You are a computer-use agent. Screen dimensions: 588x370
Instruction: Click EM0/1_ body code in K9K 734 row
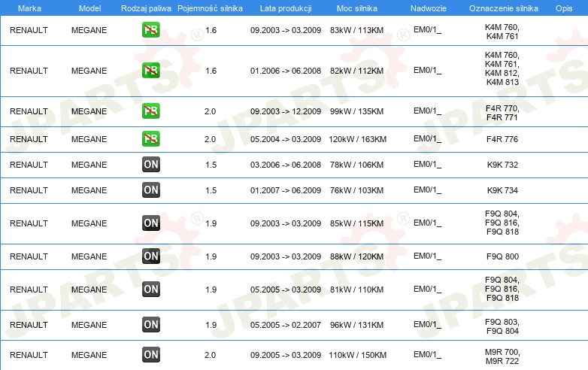coord(428,190)
